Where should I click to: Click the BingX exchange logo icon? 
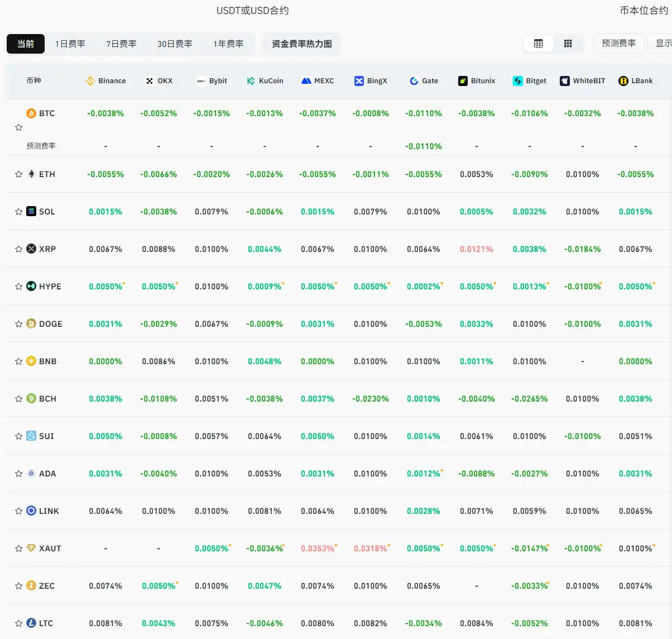click(359, 81)
